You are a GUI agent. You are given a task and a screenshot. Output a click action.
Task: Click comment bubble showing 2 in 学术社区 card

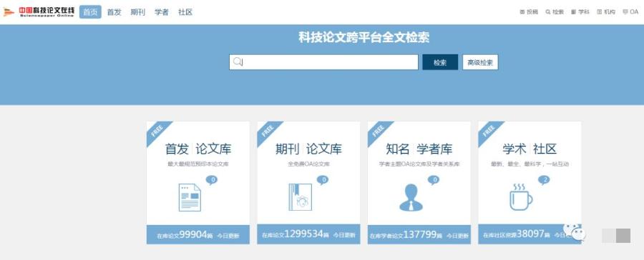[544, 180]
